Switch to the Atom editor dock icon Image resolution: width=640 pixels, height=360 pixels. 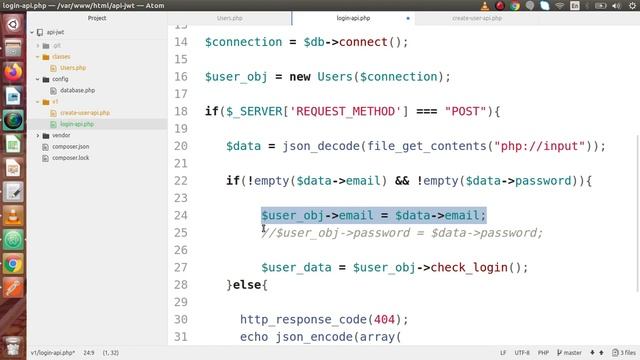(13, 120)
